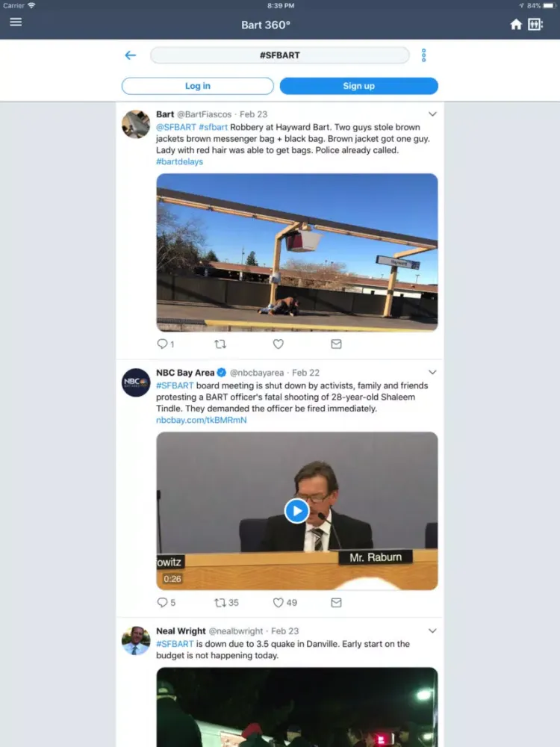Open the hamburger menu
This screenshot has height=747, width=560.
tap(16, 22)
